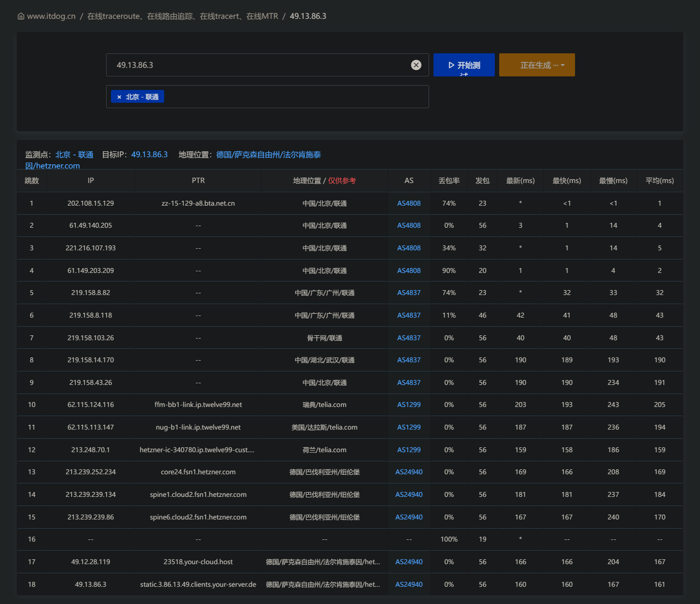Open AS4837 link in hop 5

[x=409, y=293]
